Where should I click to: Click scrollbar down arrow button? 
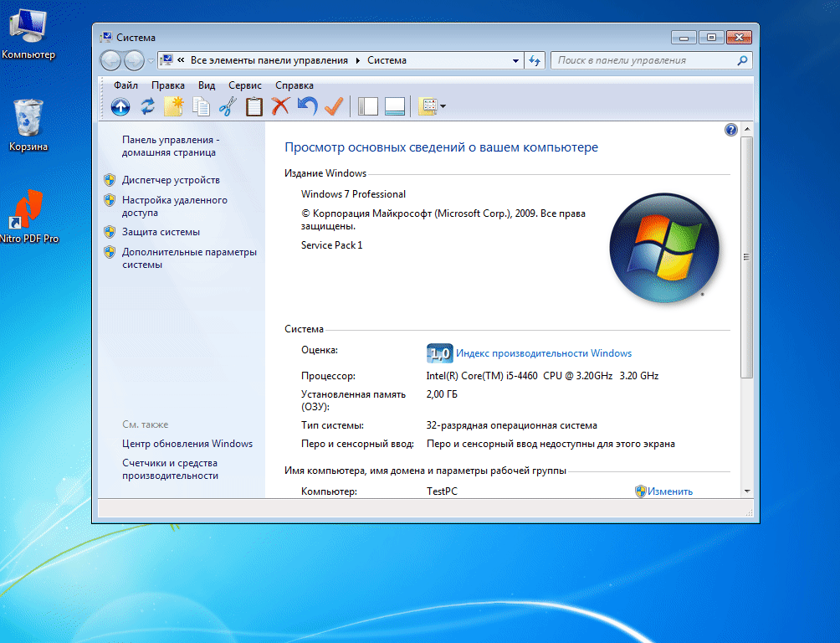coord(747,491)
